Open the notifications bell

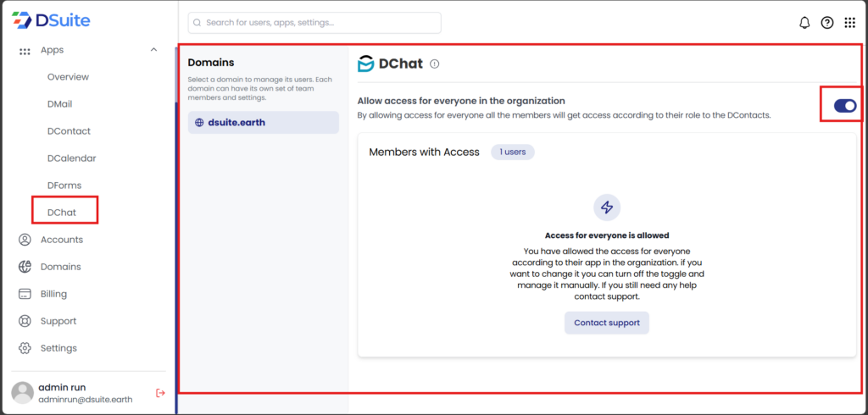pos(804,23)
